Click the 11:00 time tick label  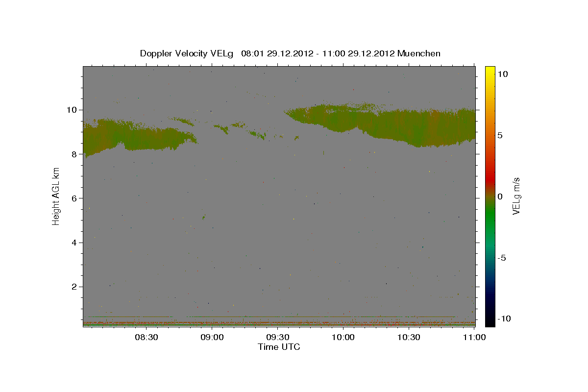tap(474, 337)
